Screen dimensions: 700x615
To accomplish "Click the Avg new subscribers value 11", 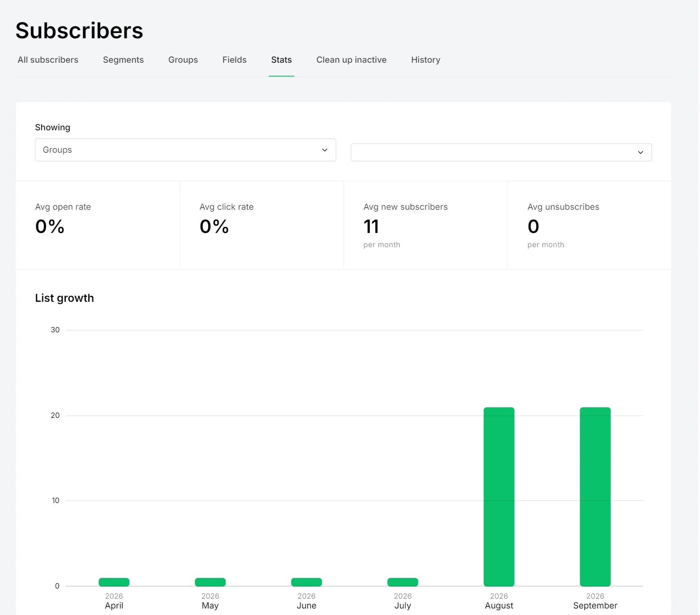I will point(371,226).
